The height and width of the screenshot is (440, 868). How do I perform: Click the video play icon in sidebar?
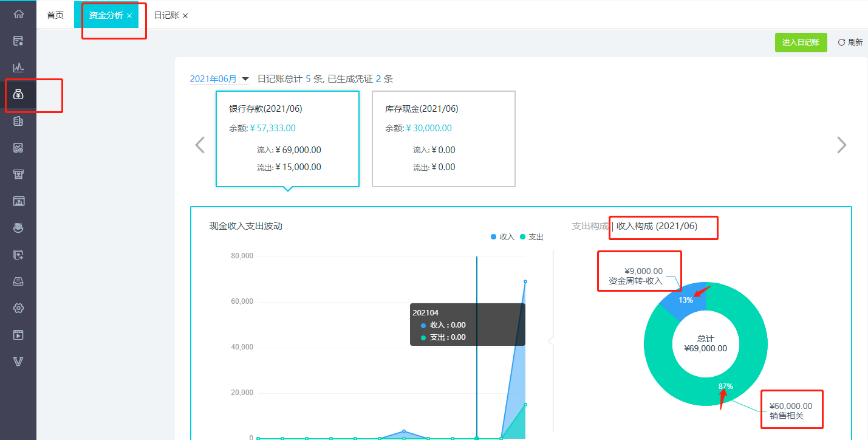pyautogui.click(x=18, y=335)
